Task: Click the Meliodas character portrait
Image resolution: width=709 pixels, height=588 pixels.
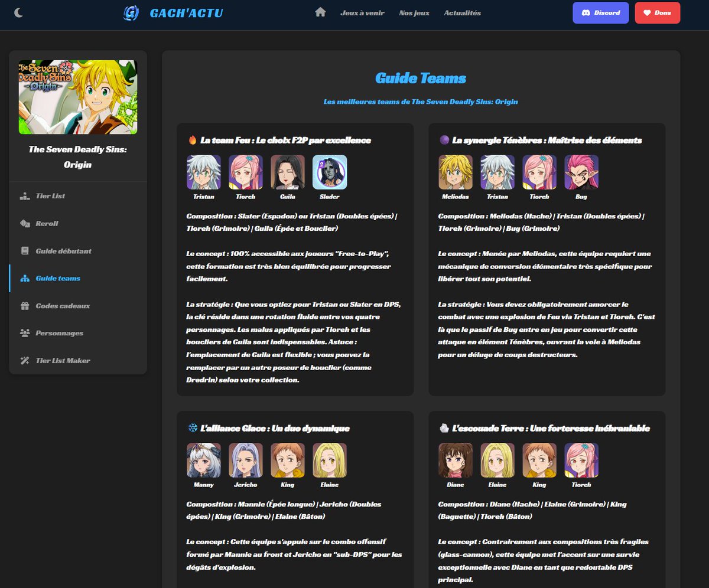Action: [x=455, y=172]
